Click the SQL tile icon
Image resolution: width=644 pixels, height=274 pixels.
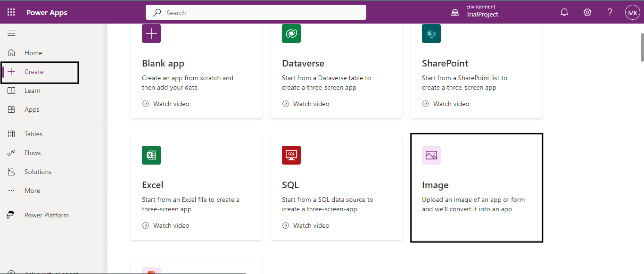pos(291,155)
